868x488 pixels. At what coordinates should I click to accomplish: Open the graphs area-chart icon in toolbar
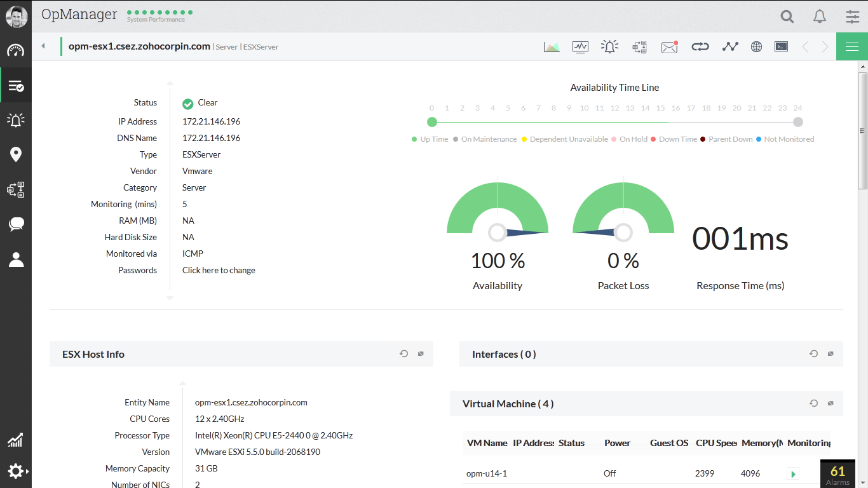pyautogui.click(x=552, y=46)
